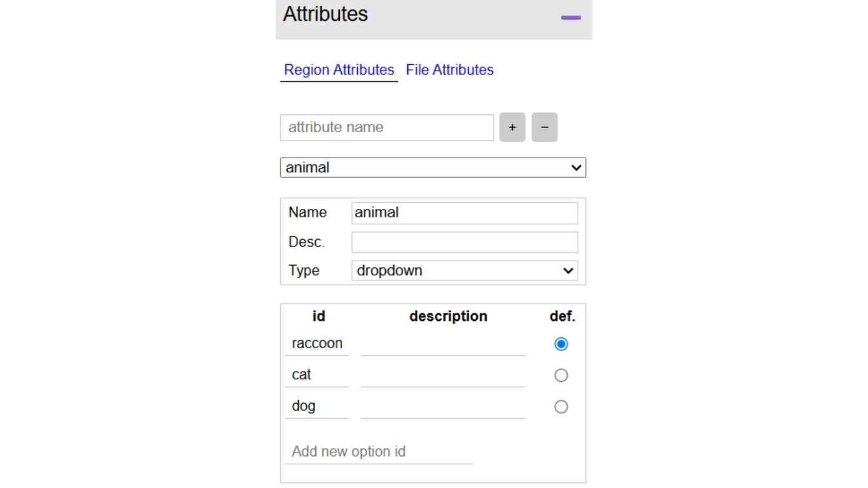The height and width of the screenshot is (488, 868).
Task: Switch to the File Attributes tab
Action: tap(450, 70)
